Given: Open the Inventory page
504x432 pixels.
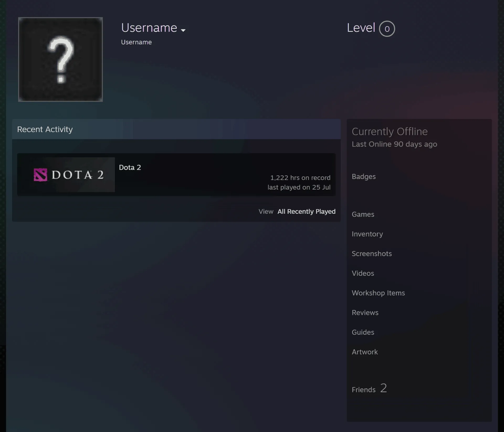Looking at the screenshot, I should pyautogui.click(x=367, y=234).
